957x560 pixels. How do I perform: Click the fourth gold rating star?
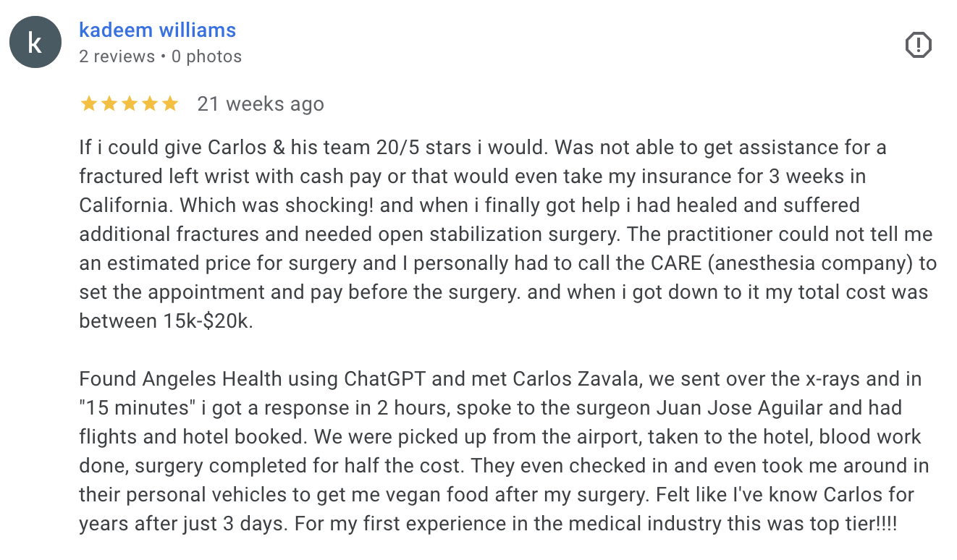click(150, 104)
